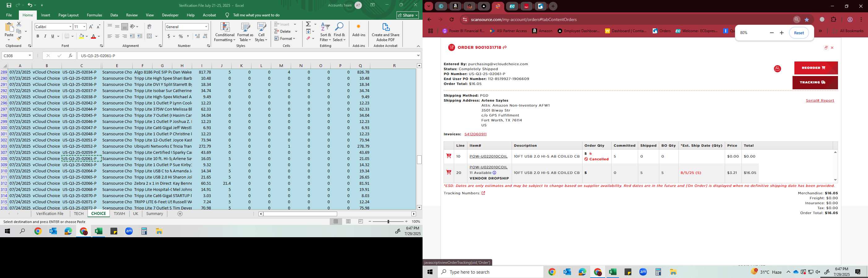Add a new sheet with the plus icon
This screenshot has width=868, height=278.
[x=180, y=214]
